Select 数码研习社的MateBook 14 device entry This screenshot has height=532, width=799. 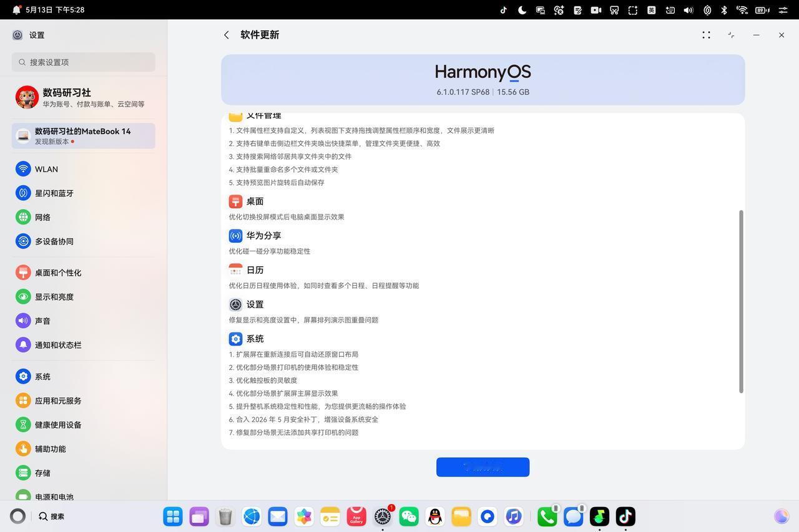tap(83, 136)
